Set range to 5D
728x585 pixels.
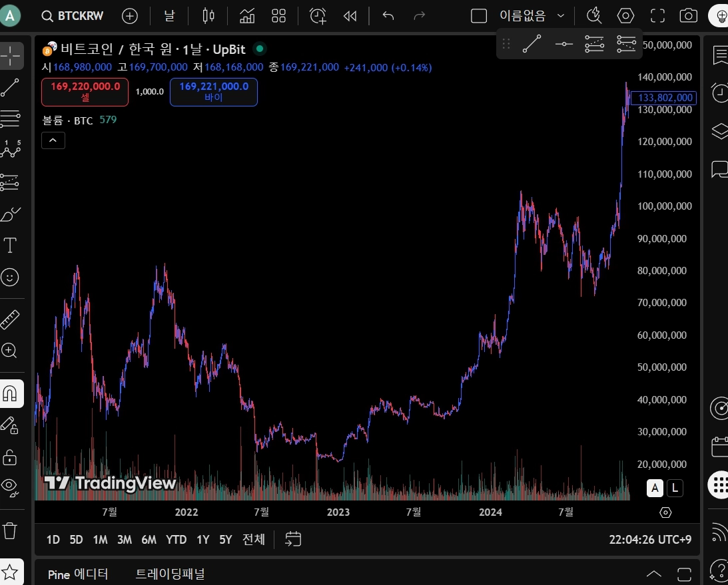pyautogui.click(x=76, y=540)
